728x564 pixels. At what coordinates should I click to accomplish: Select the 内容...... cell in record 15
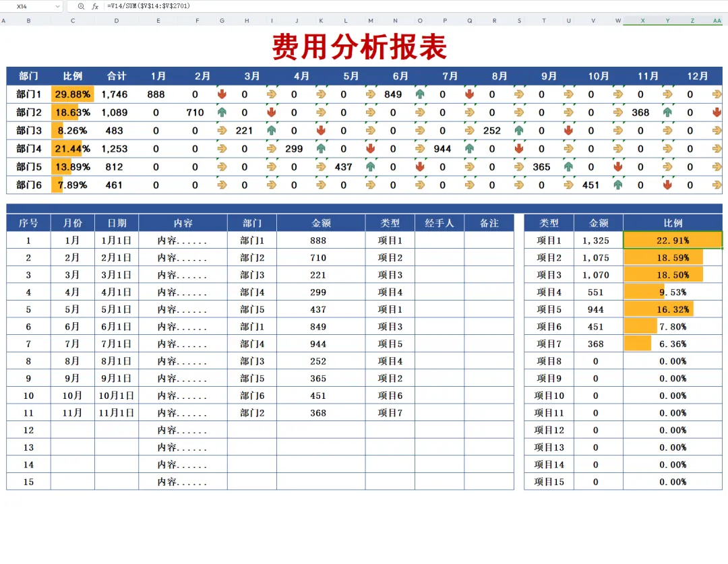[183, 482]
